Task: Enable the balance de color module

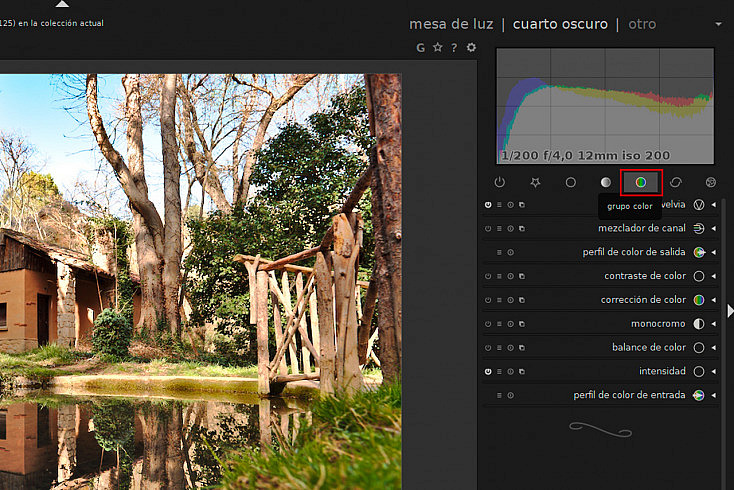Action: click(488, 348)
